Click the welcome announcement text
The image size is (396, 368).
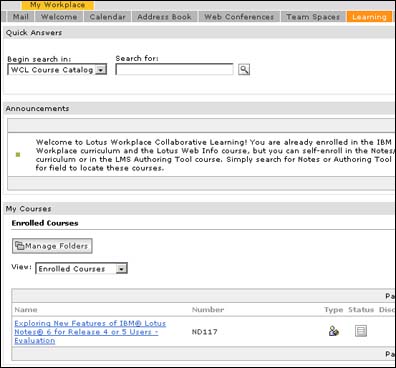pyautogui.click(x=214, y=155)
